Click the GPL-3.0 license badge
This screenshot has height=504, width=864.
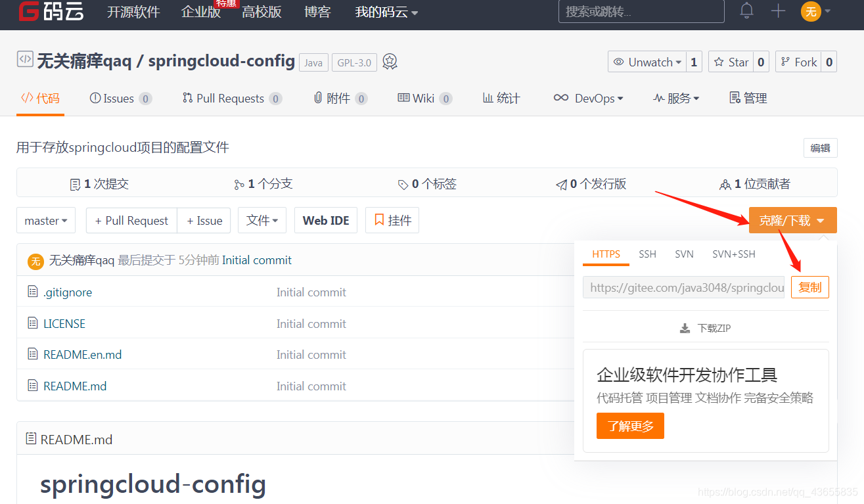[x=354, y=62]
